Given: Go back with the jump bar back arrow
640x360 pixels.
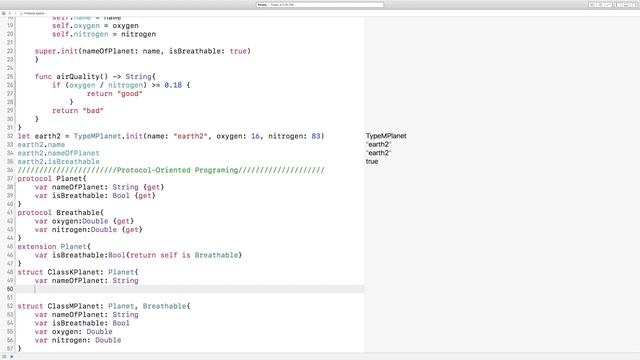Looking at the screenshot, I should pos(9,13).
